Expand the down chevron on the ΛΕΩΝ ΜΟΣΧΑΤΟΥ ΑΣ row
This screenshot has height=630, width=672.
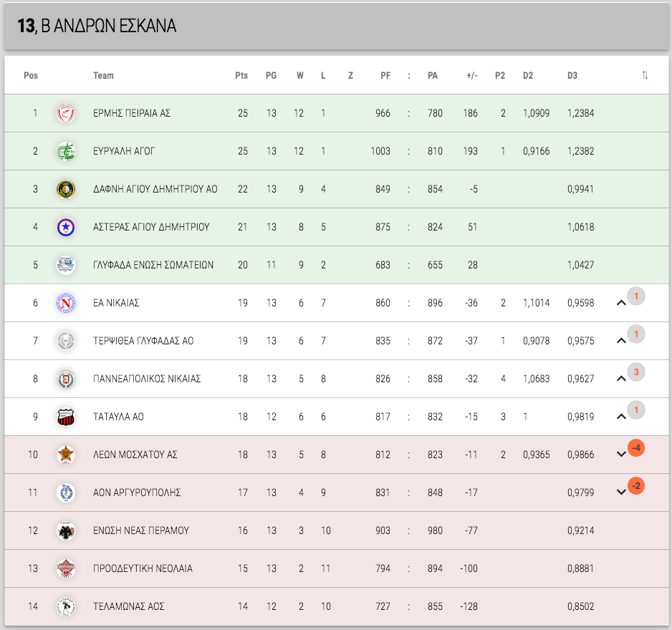621,455
